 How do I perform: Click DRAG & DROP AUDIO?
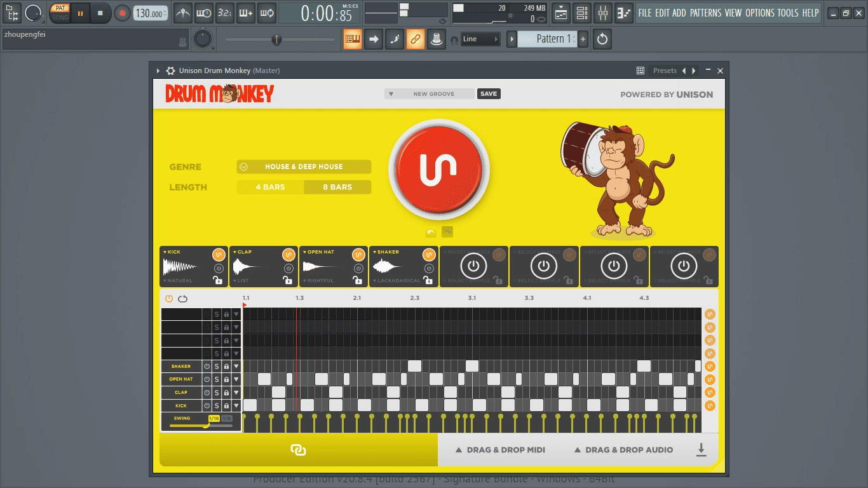click(x=623, y=450)
